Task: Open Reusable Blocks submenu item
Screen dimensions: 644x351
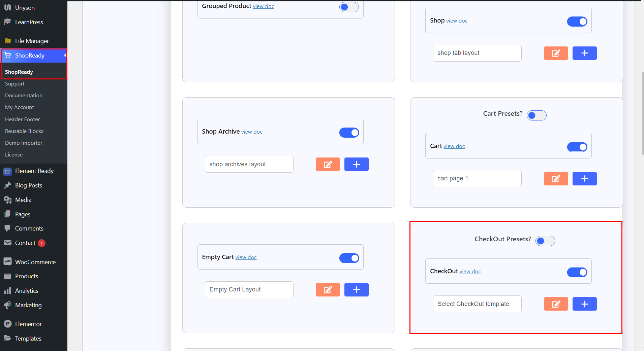Action: (24, 131)
